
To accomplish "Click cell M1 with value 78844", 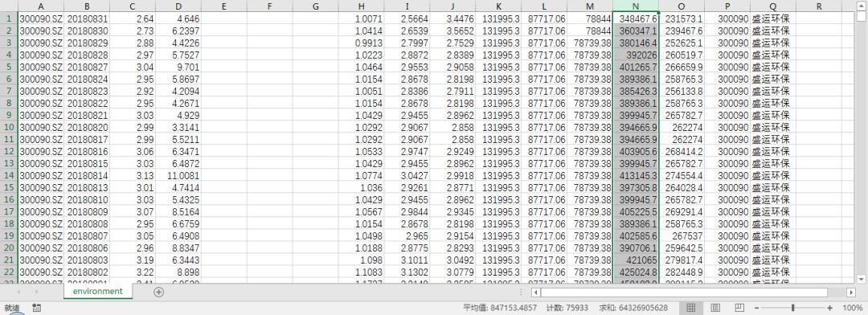I will click(590, 18).
